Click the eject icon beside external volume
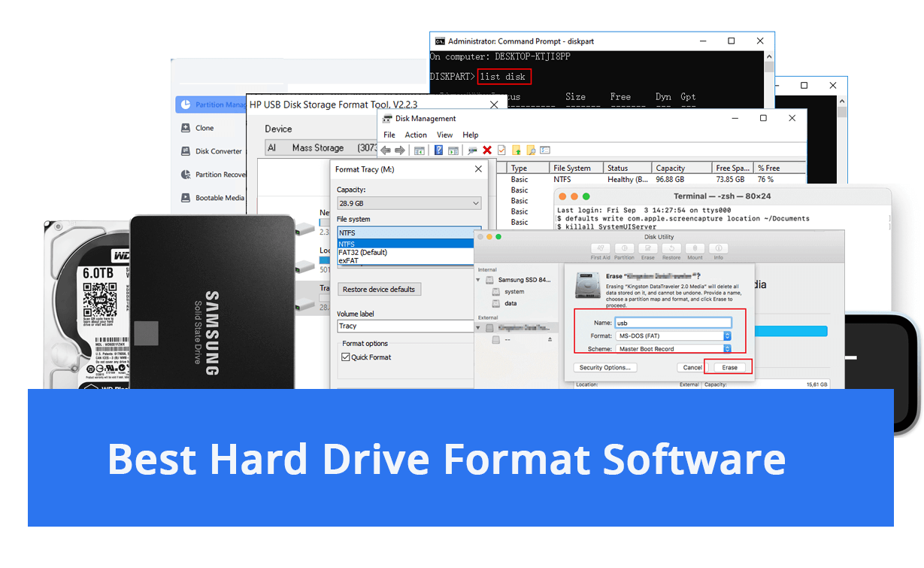 [x=550, y=340]
